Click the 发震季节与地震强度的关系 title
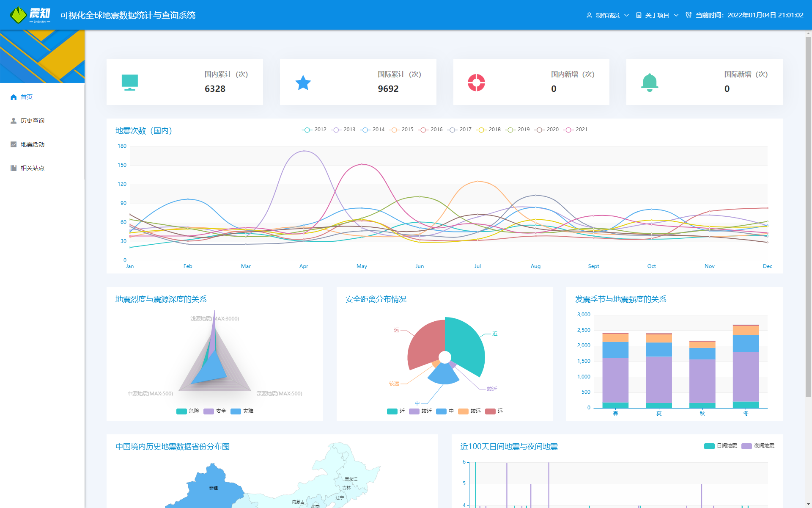The width and height of the screenshot is (812, 508). (x=620, y=299)
